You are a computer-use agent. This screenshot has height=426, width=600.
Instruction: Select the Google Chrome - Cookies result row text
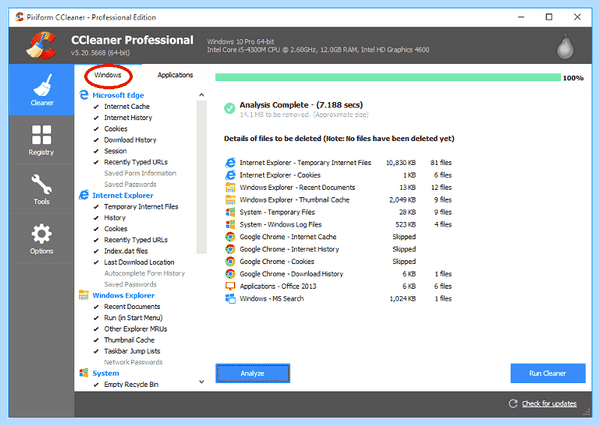click(x=277, y=261)
